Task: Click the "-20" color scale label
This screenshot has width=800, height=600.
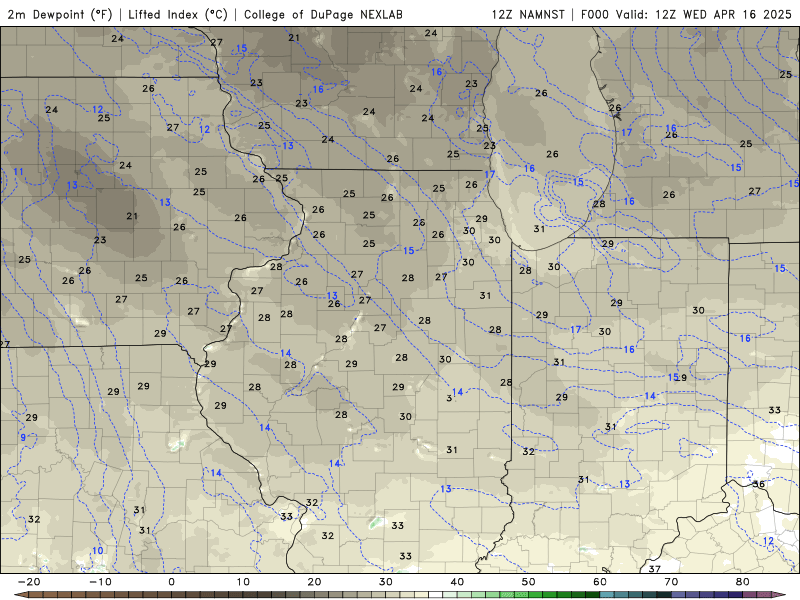Action: (x=29, y=582)
